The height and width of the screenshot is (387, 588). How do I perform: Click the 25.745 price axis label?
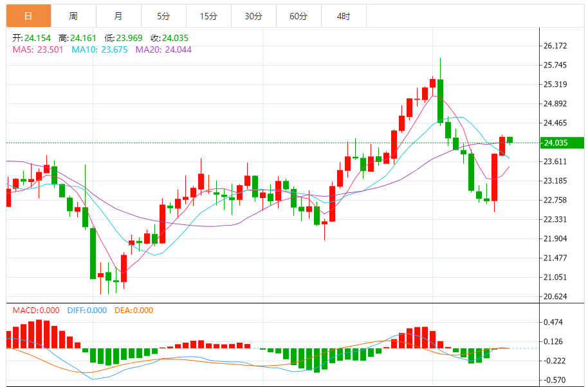555,65
